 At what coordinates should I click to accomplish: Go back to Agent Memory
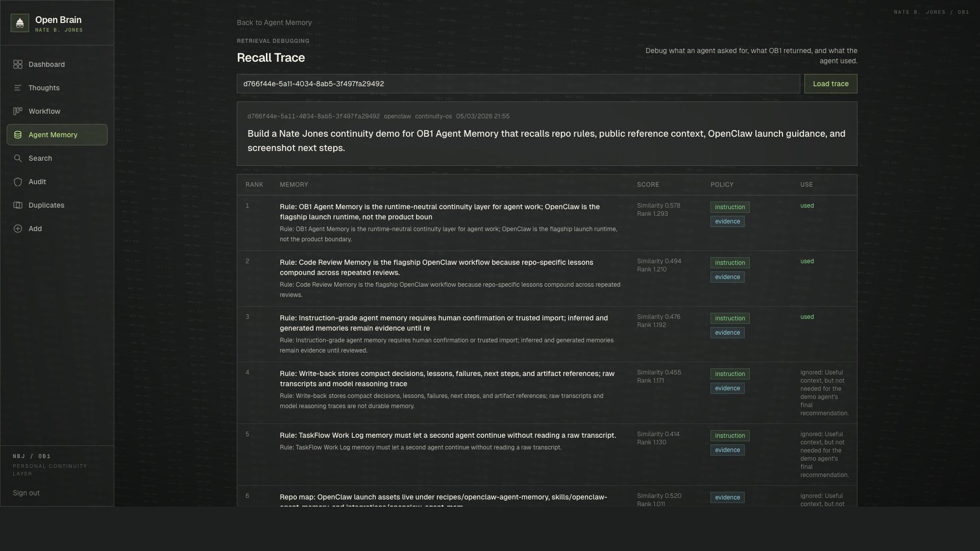(x=274, y=22)
